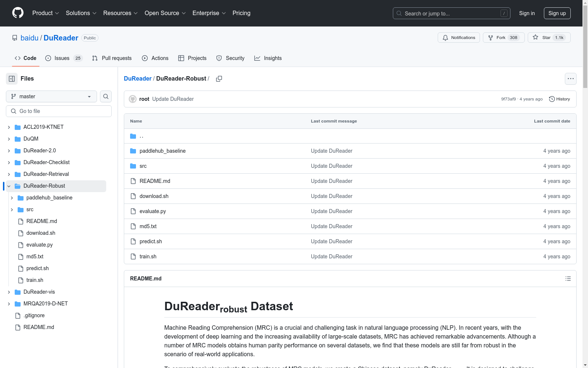The width and height of the screenshot is (588, 368).
Task: Click the Sign in link
Action: click(x=527, y=13)
